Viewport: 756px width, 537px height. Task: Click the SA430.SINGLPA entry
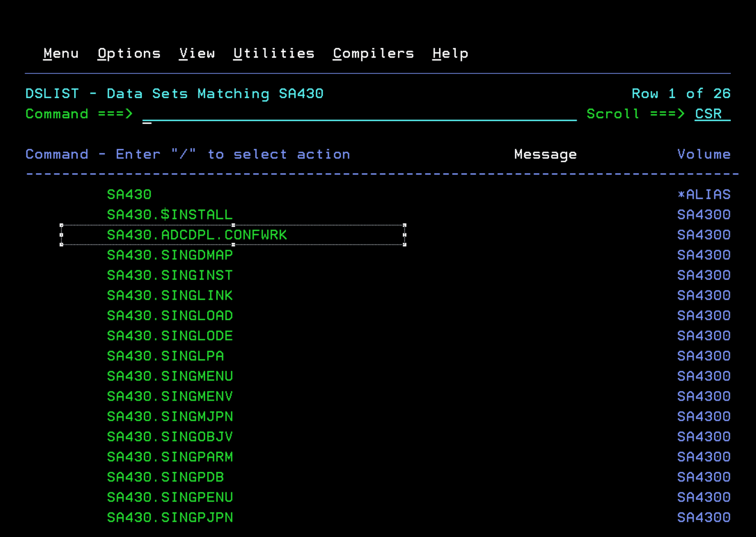165,356
